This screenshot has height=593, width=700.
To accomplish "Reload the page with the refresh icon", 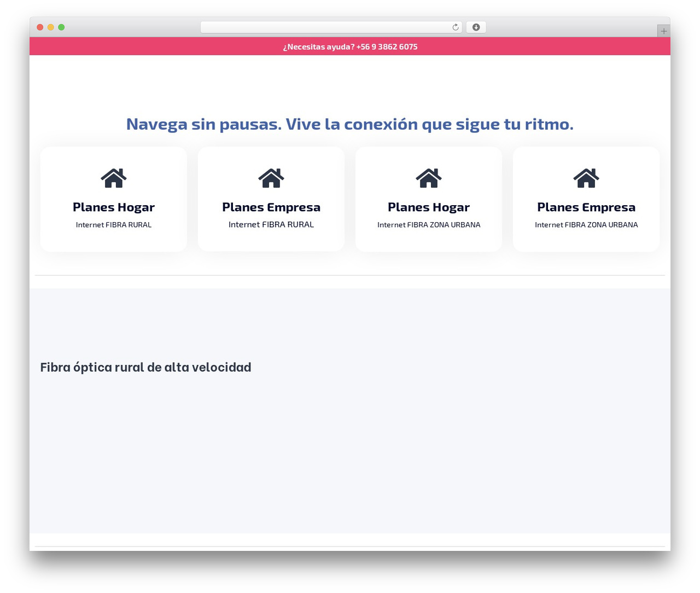I will pos(455,27).
